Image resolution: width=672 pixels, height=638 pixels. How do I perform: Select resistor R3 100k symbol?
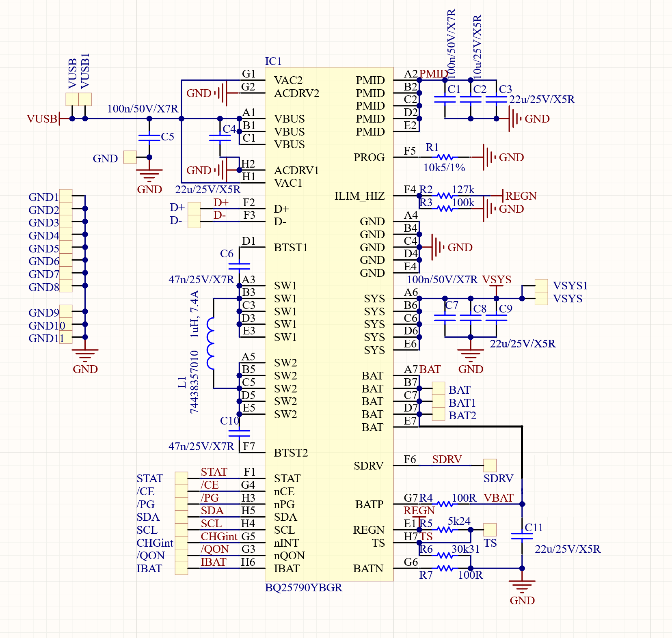tap(445, 209)
